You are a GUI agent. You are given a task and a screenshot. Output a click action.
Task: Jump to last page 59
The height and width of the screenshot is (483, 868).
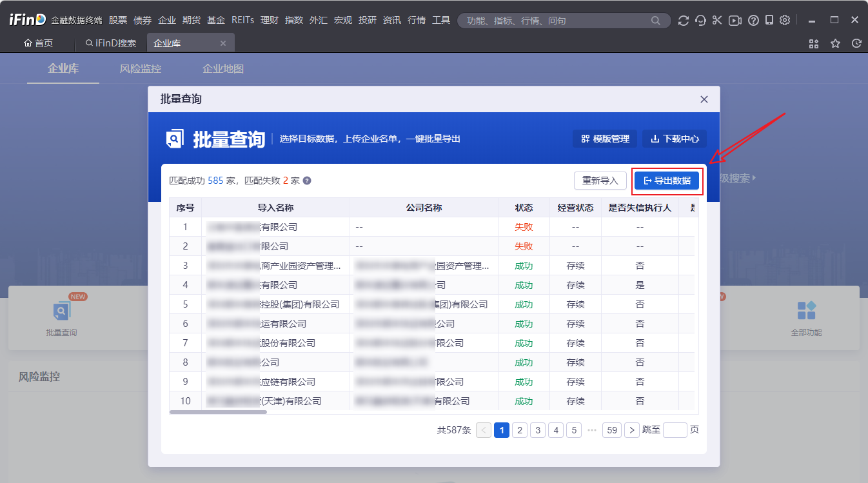click(612, 430)
